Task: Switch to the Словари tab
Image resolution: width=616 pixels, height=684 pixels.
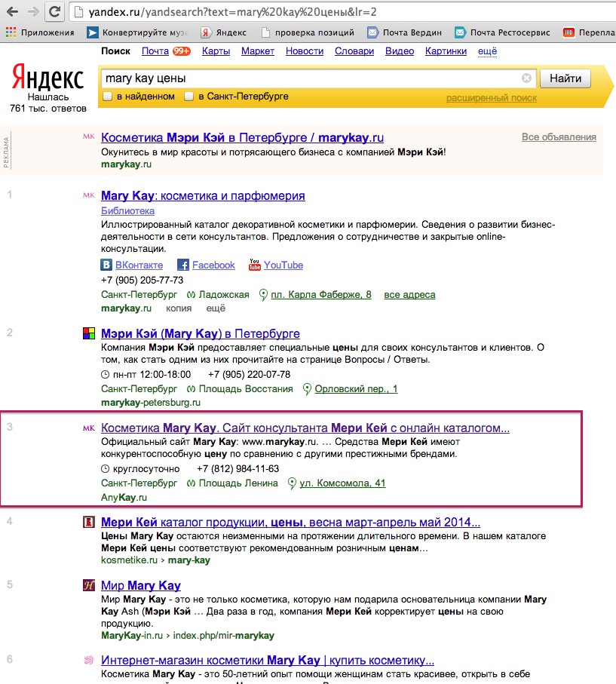Action: [354, 51]
